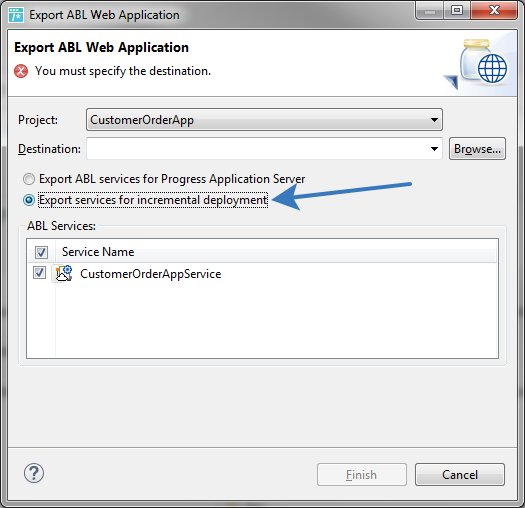The width and height of the screenshot is (525, 508).
Task: Open the Project dropdown showing CustomerOrderApp
Action: [264, 120]
